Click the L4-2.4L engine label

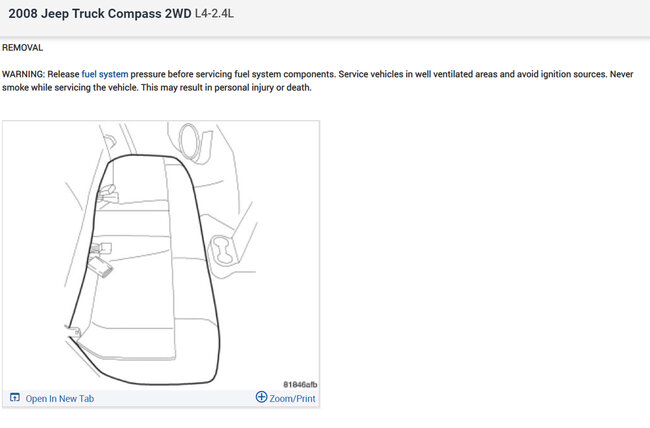coord(214,14)
